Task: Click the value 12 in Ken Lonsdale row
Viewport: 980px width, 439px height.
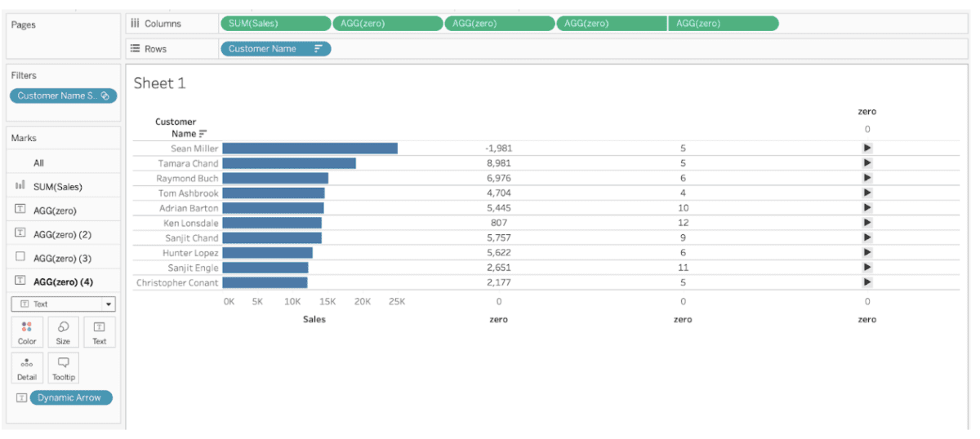Action: (683, 223)
